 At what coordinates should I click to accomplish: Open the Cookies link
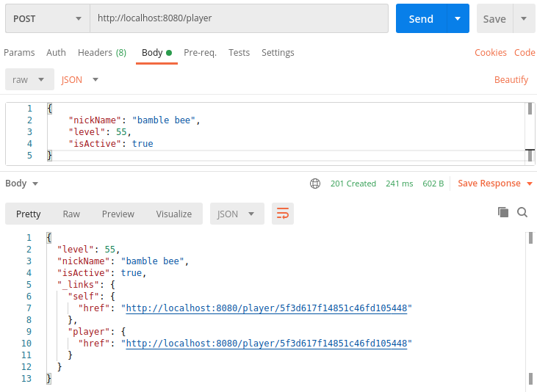[490, 53]
